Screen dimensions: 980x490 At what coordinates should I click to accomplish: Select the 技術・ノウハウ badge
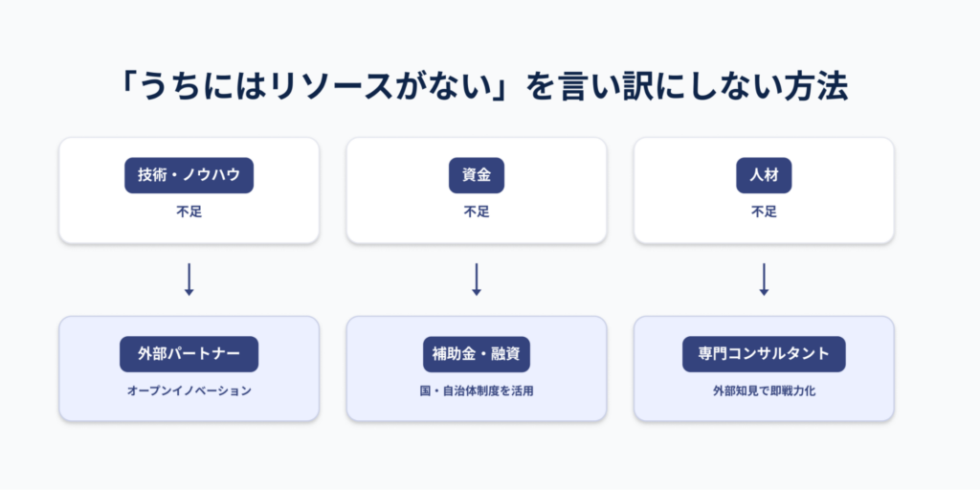189,176
